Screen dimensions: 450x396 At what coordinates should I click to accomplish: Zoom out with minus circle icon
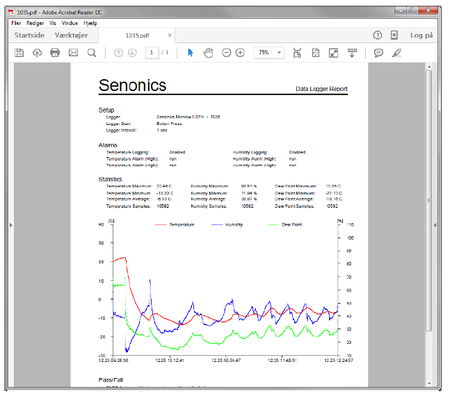tap(226, 53)
